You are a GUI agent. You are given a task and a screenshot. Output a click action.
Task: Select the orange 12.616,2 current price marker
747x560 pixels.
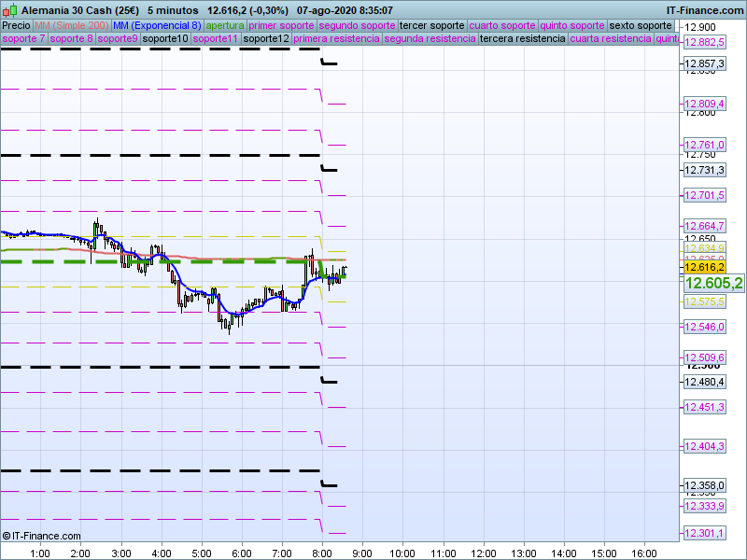coord(705,267)
